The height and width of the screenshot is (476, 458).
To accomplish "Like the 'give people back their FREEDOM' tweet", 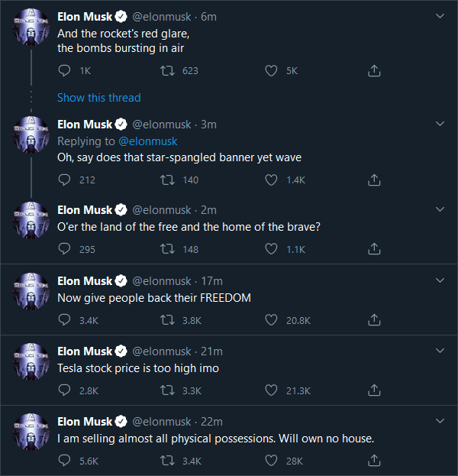I will click(271, 320).
